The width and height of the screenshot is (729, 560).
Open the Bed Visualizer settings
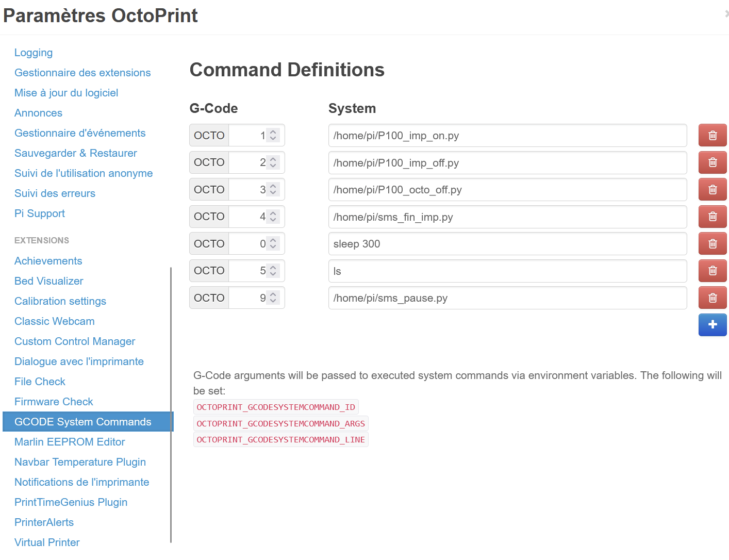(x=49, y=281)
